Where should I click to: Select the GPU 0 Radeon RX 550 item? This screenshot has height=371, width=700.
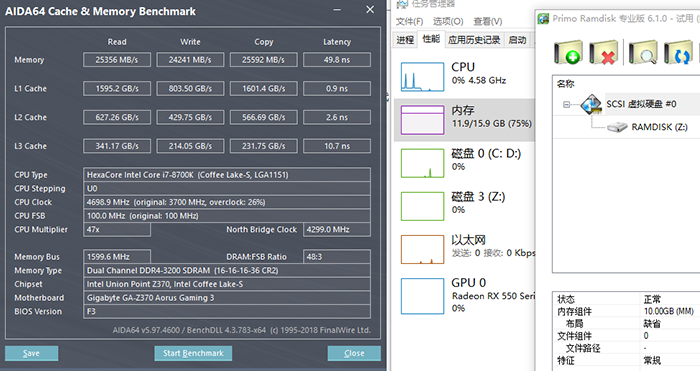pyautogui.click(x=464, y=296)
